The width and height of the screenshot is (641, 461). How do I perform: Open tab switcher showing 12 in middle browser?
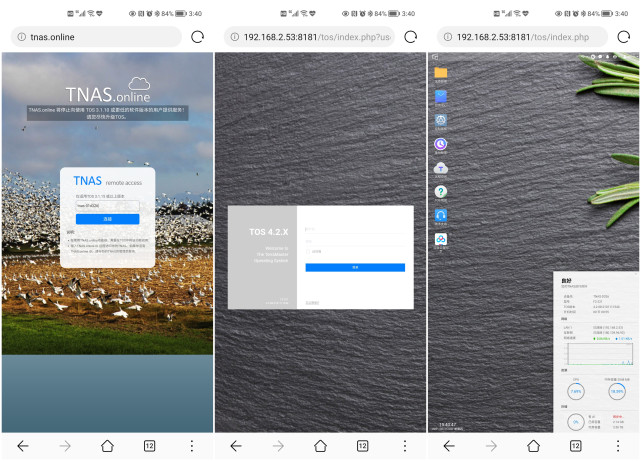pos(362,446)
